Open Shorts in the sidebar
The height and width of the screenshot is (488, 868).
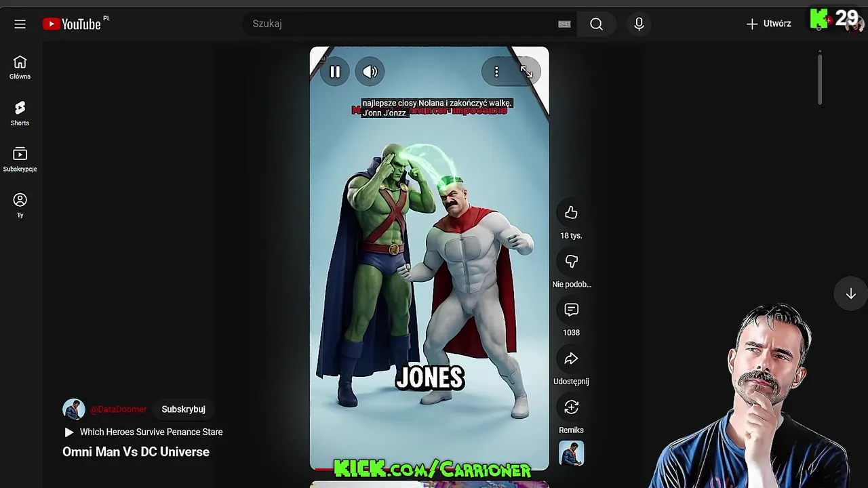point(20,114)
